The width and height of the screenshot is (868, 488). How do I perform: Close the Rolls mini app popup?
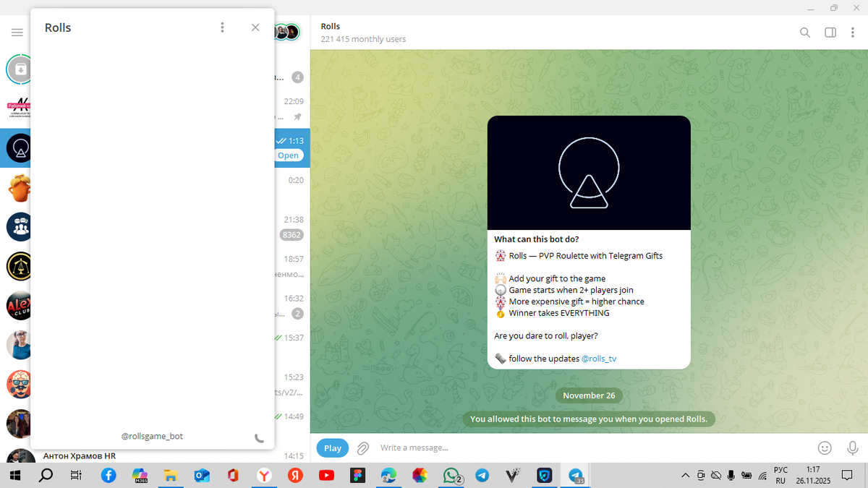255,27
